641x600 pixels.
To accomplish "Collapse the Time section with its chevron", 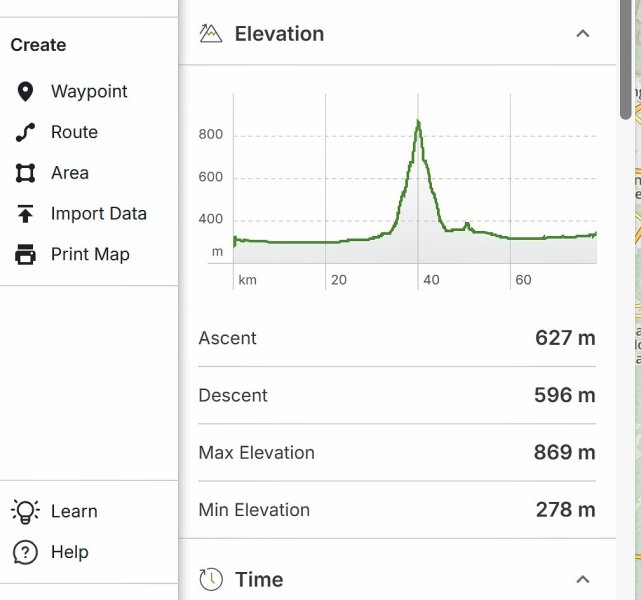I will 583,579.
